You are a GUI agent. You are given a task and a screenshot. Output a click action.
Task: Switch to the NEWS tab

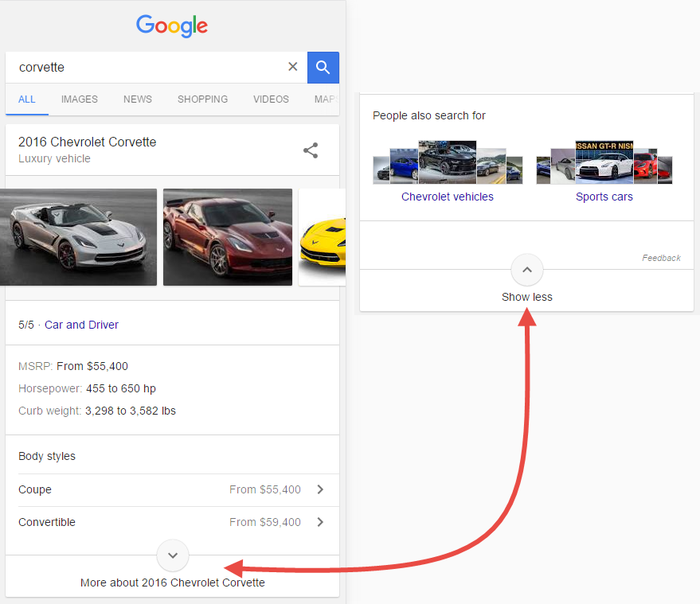click(x=138, y=99)
